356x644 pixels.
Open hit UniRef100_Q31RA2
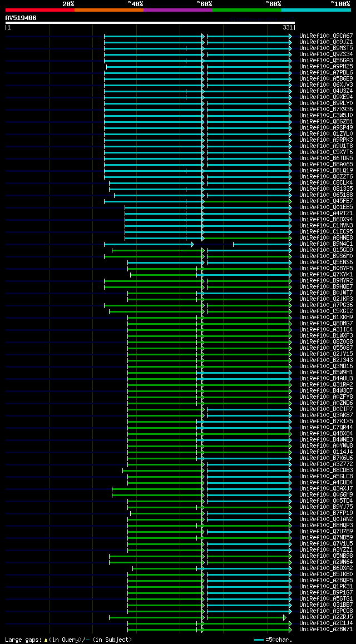[x=326, y=385]
